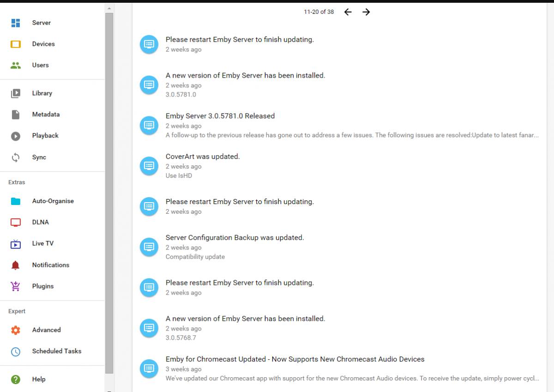Image resolution: width=554 pixels, height=392 pixels.
Task: Click icon beside CoverArt was updated
Action: (149, 165)
